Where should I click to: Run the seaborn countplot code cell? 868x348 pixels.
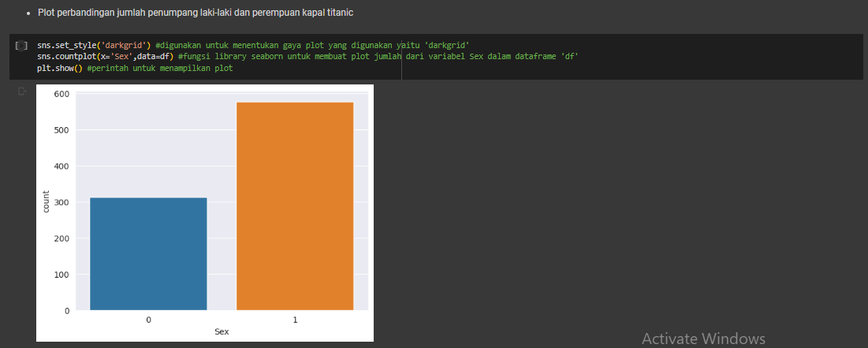click(x=21, y=46)
